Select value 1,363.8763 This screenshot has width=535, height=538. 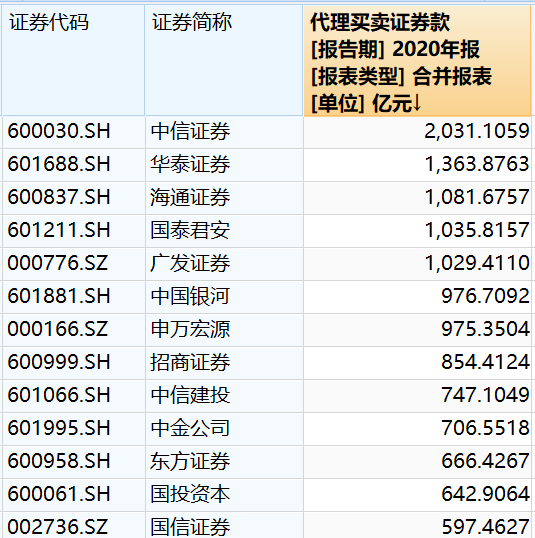(x=417, y=165)
